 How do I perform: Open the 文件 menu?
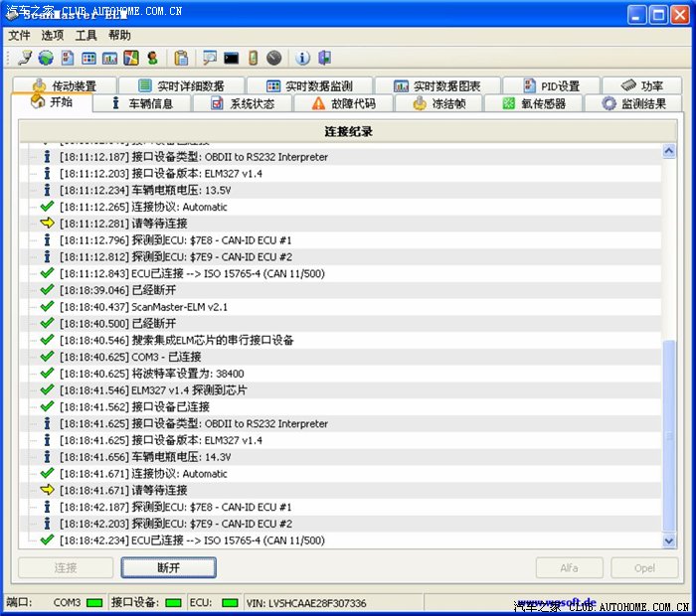19,35
